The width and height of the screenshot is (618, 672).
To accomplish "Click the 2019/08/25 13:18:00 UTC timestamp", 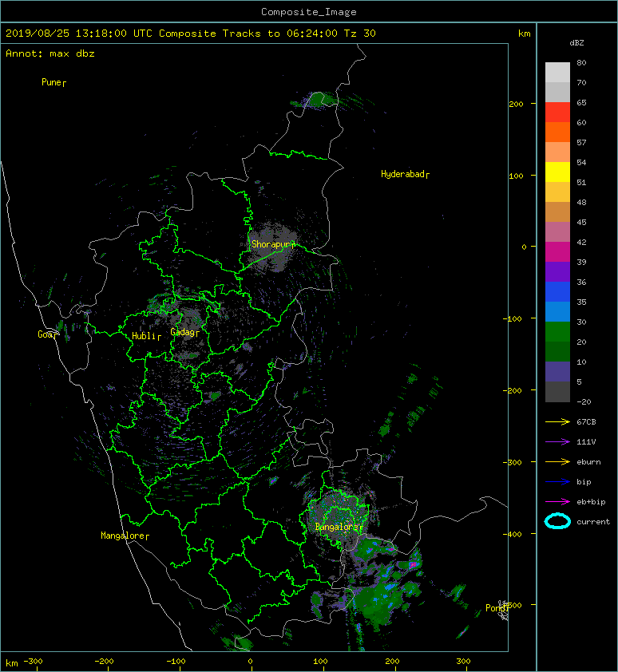I will [79, 34].
